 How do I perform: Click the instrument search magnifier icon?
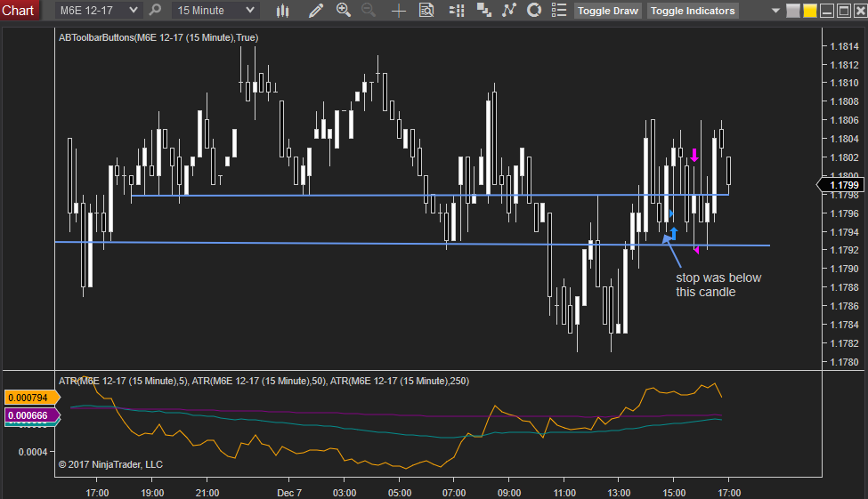tap(156, 10)
